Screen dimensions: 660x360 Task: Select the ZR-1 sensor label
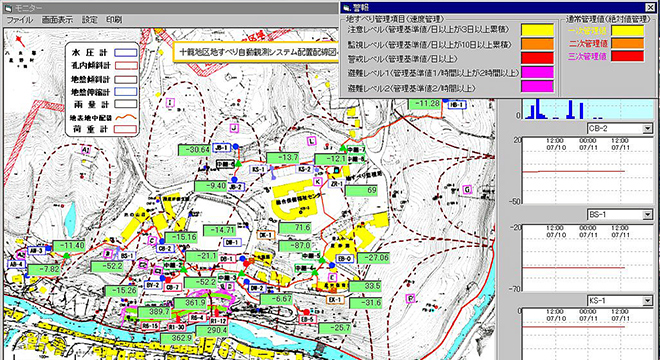point(336,184)
